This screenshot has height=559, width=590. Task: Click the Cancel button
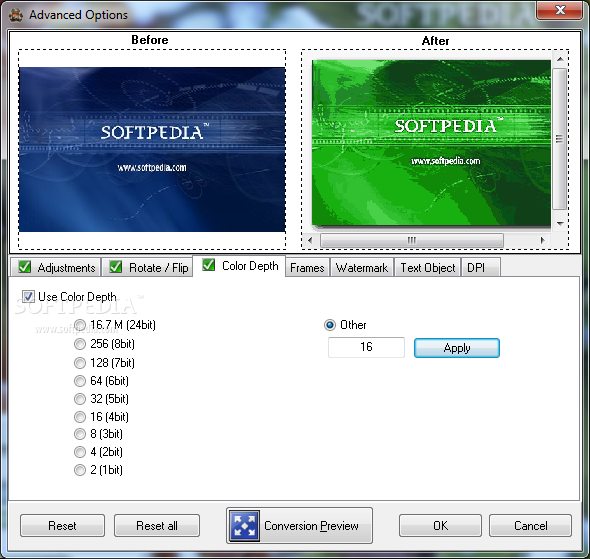(531, 526)
